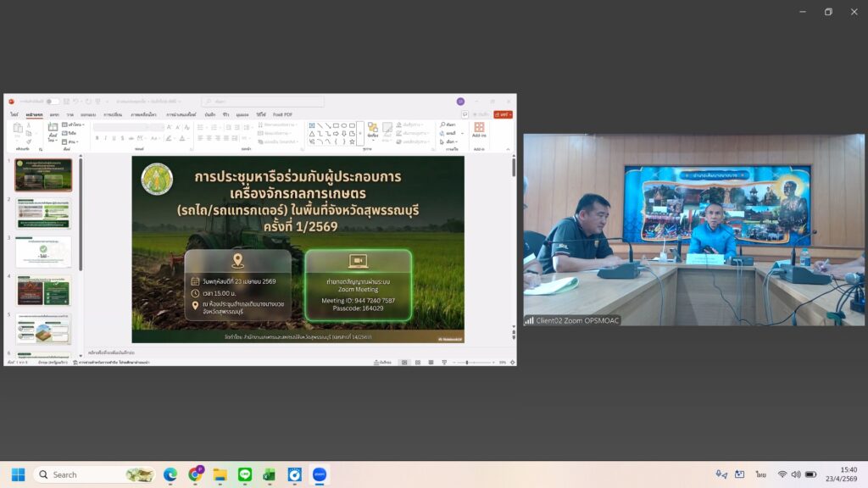The height and width of the screenshot is (488, 868).
Task: Click the Italic formatting icon
Action: (104, 137)
